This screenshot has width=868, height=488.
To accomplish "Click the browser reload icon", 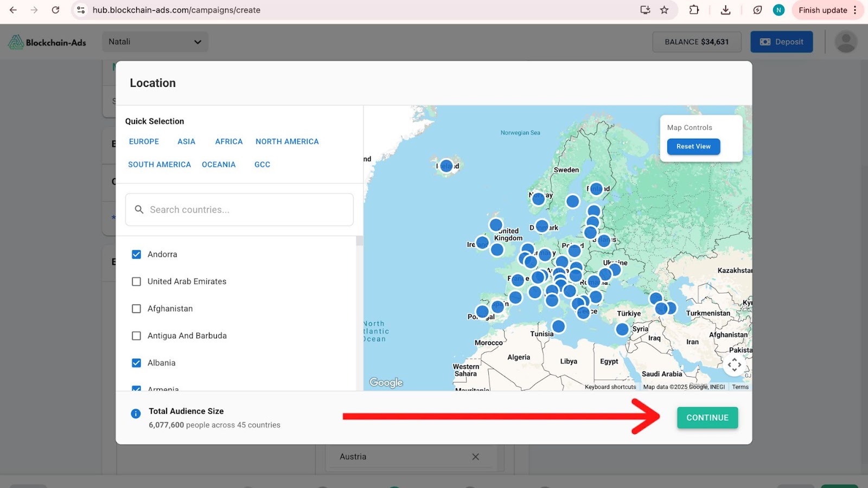I will (55, 10).
